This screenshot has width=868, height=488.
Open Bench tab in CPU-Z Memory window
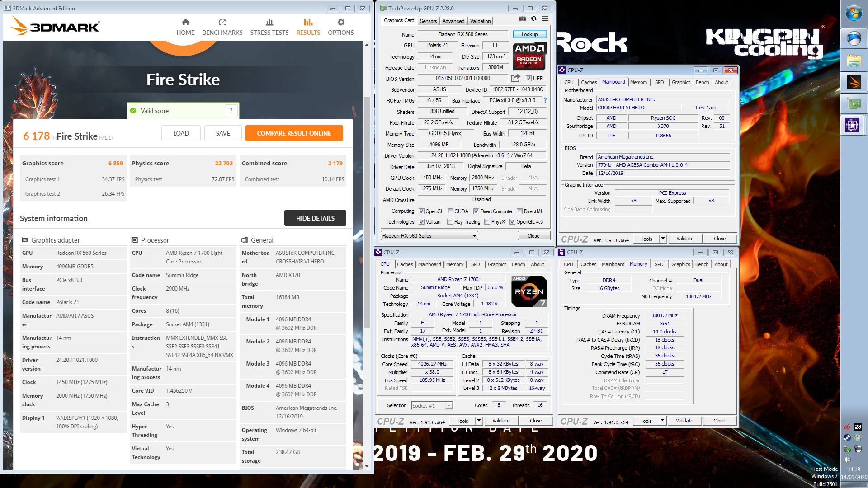tap(702, 264)
